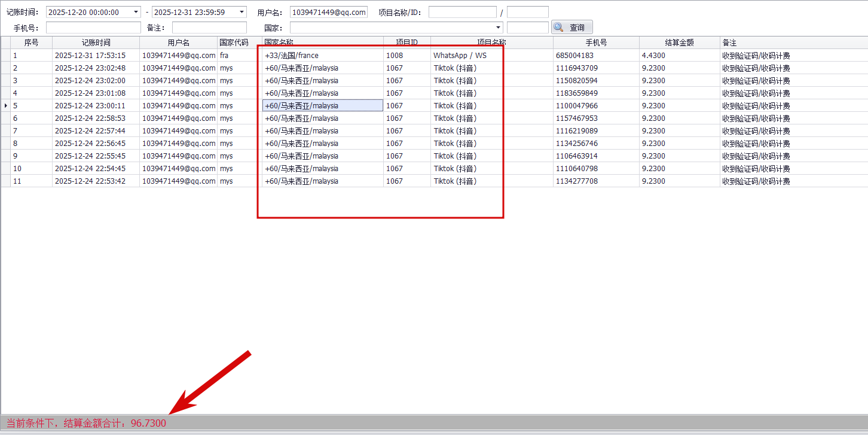This screenshot has height=435, width=868.
Task: Sort by the 手机号 column header
Action: (596, 42)
